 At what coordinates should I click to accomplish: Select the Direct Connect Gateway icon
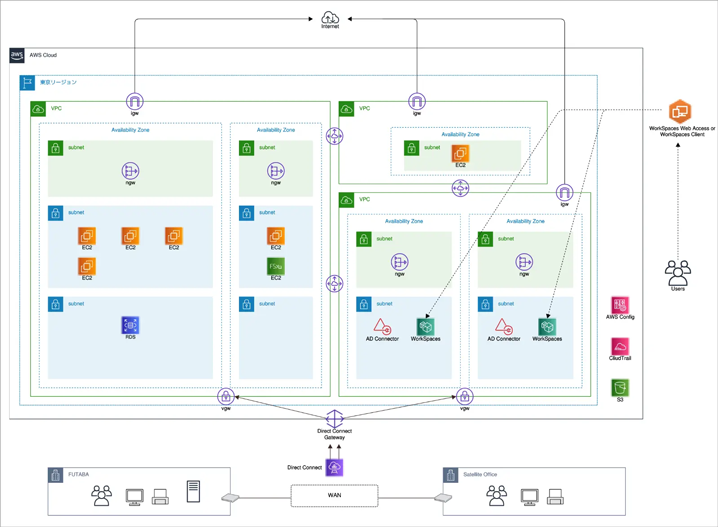tap(335, 419)
